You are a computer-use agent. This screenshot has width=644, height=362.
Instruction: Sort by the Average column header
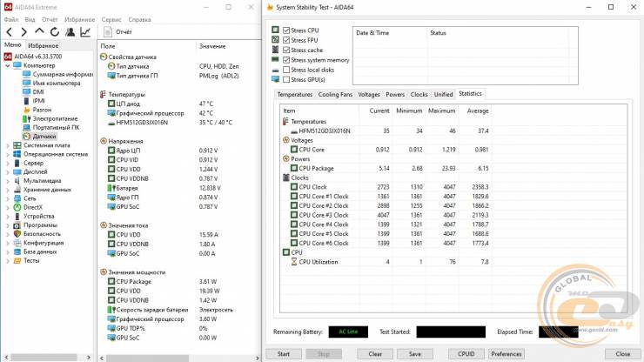(x=478, y=111)
